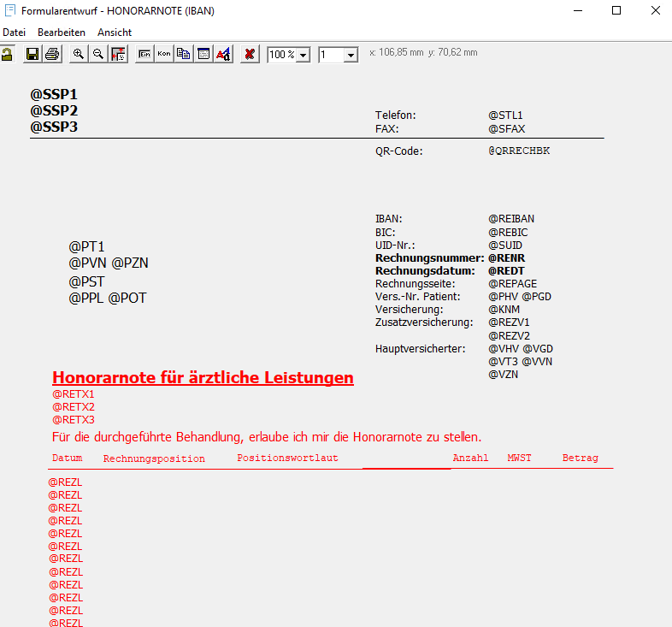Select the @QRRECHBK QR-Code field
The height and width of the screenshot is (627, 672).
pos(519,151)
